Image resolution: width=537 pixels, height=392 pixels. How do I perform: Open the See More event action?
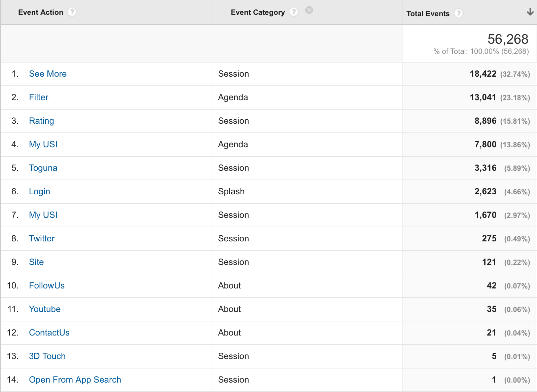pos(48,74)
